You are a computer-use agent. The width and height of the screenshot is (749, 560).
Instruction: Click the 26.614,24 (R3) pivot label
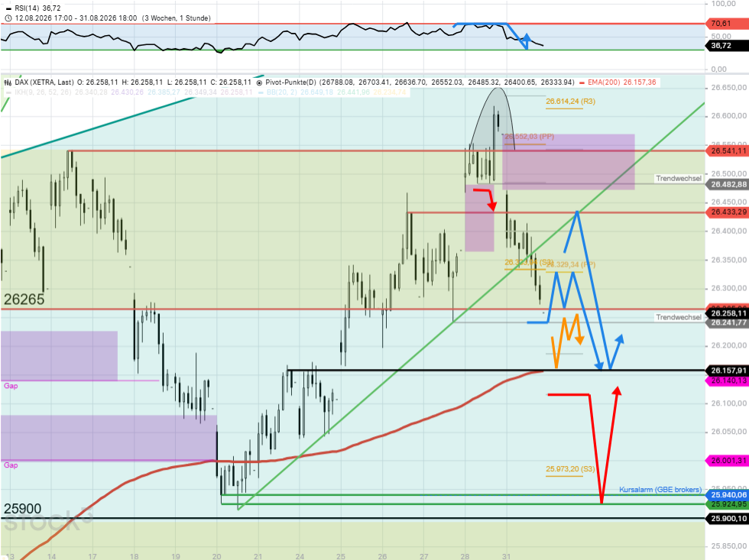tap(570, 101)
